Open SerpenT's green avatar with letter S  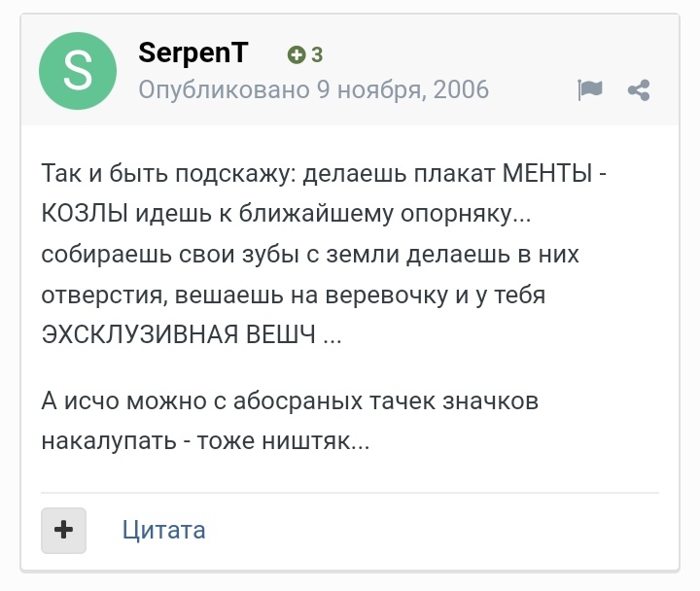point(78,71)
